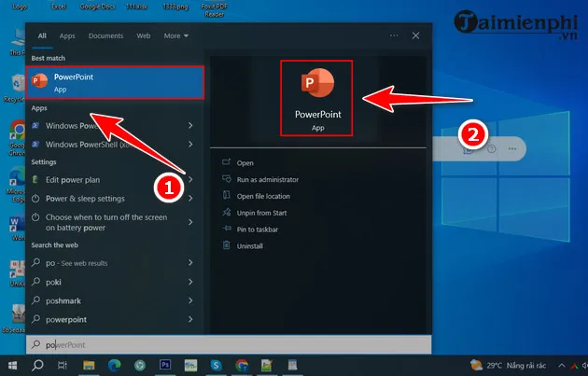Open the Edit power plan setting

(73, 179)
